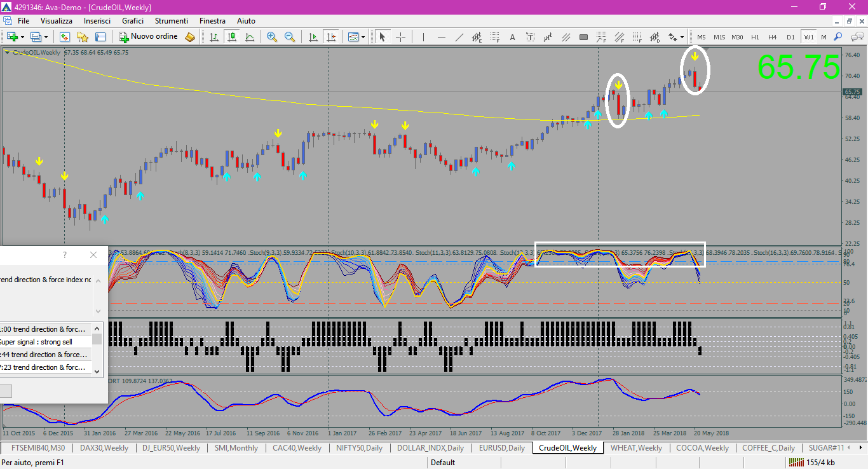This screenshot has height=469, width=868.
Task: Switch to M15 timeframe
Action: coord(719,37)
